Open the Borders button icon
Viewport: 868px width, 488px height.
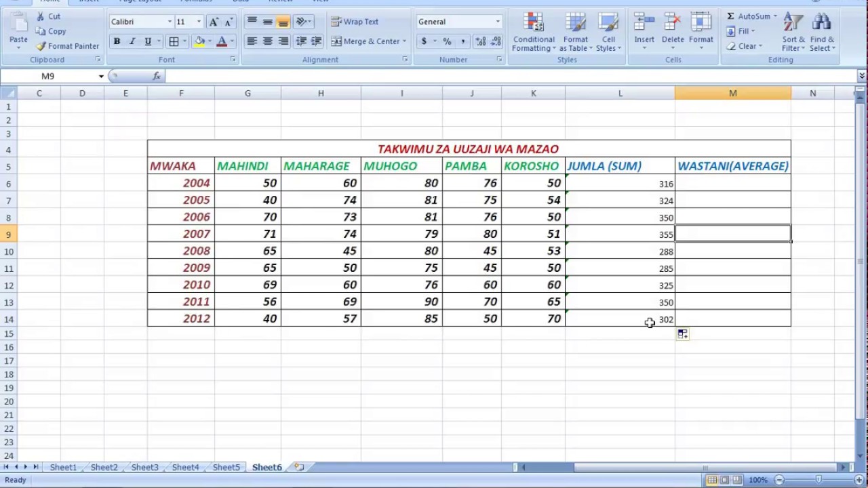pyautogui.click(x=174, y=41)
